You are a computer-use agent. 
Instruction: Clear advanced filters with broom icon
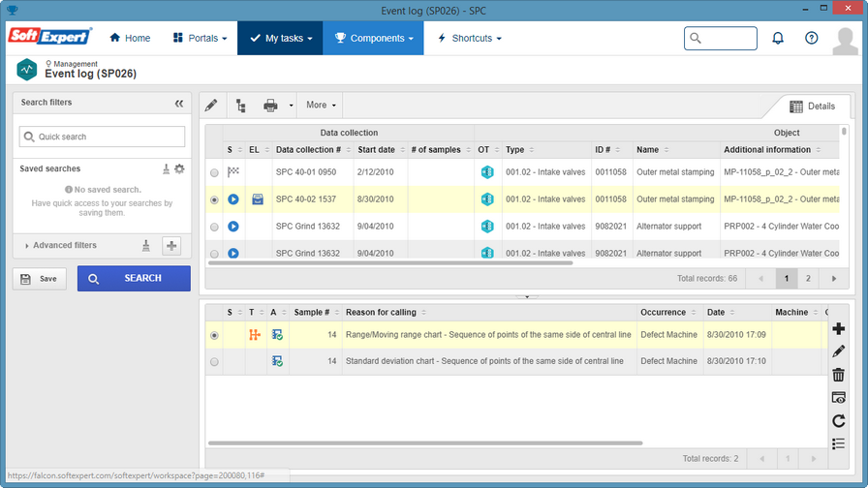coord(145,245)
